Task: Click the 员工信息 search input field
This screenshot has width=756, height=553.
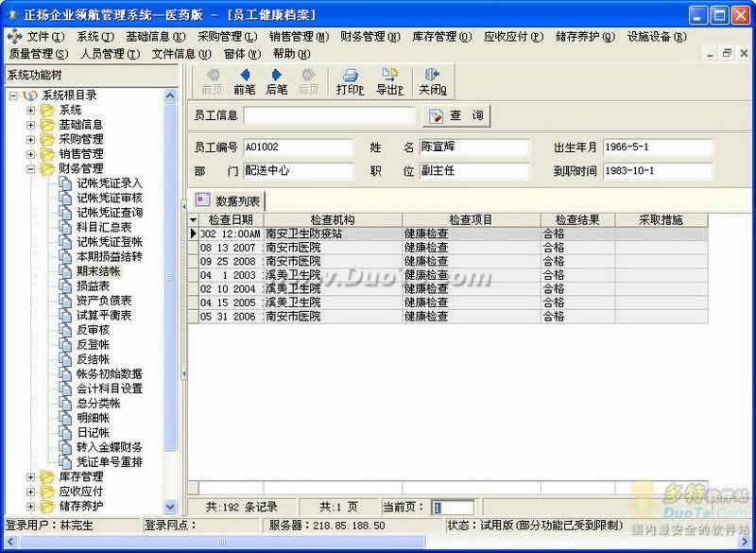Action: pos(329,115)
